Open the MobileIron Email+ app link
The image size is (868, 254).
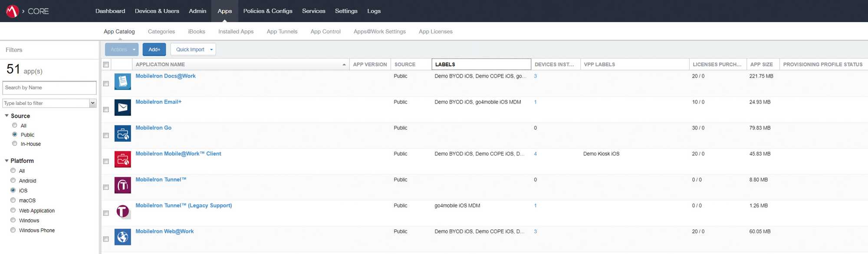pos(158,102)
